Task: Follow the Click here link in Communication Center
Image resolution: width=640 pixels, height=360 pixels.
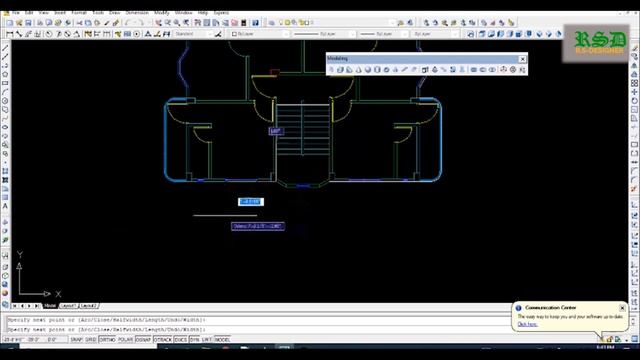Action: (527, 324)
